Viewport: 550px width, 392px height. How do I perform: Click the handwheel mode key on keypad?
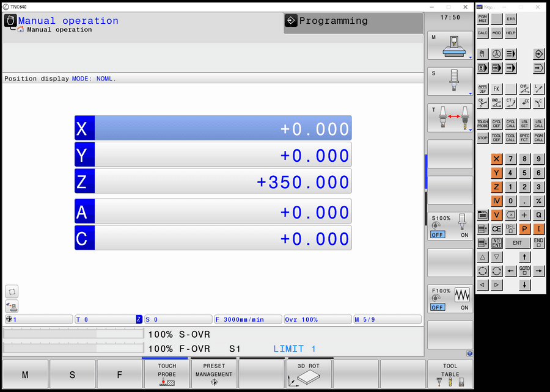[x=496, y=54]
